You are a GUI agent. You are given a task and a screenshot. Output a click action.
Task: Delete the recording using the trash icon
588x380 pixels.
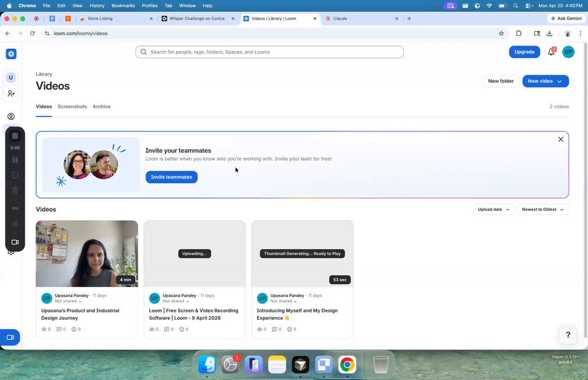pyautogui.click(x=15, y=190)
